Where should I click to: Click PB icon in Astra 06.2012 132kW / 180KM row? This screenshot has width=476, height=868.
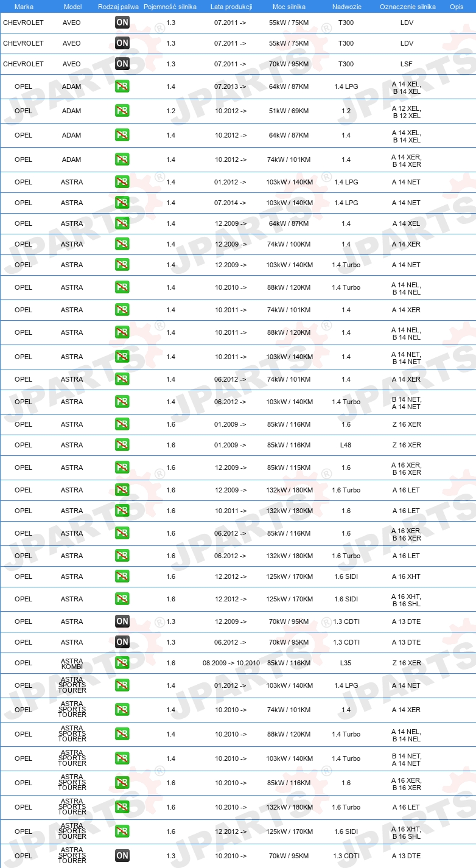(122, 556)
